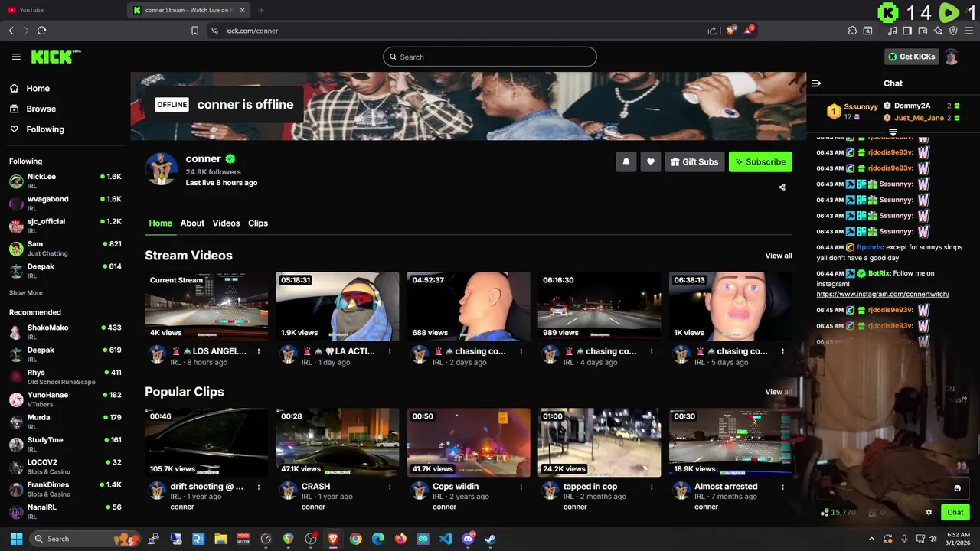Collapse the chat panel with the arrow icon
This screenshot has width=980, height=551.
(x=816, y=83)
